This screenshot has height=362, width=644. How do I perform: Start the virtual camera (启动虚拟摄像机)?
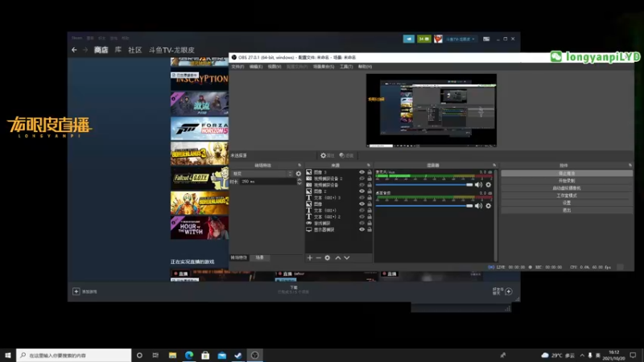point(567,188)
